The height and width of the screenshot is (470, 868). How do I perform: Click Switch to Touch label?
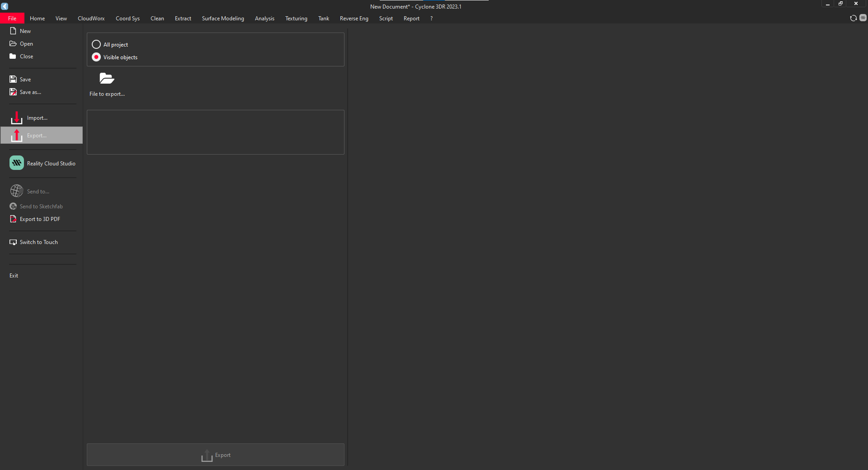pos(39,242)
